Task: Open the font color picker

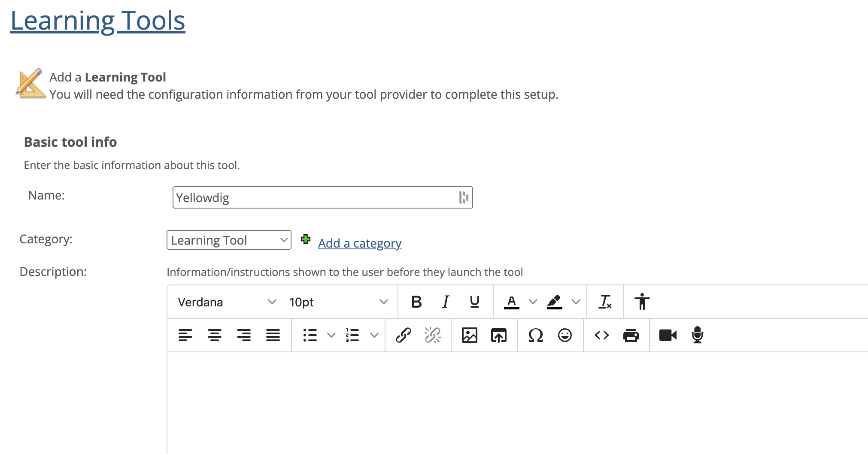Action: pyautogui.click(x=511, y=302)
